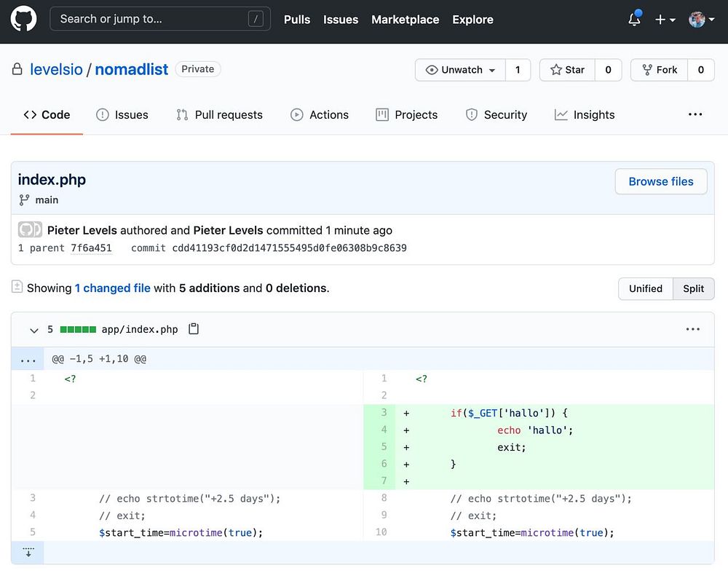728x576 pixels.
Task: Open the repository tabs overflow menu
Action: [x=695, y=114]
